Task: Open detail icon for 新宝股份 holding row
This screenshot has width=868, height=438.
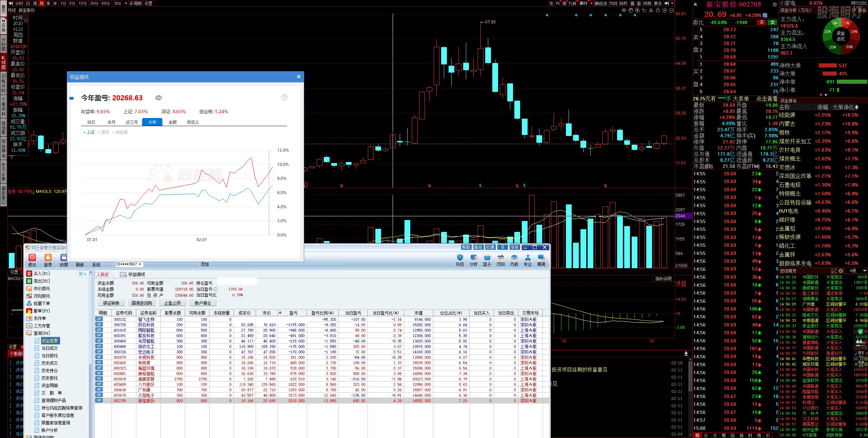Action: coord(99,401)
